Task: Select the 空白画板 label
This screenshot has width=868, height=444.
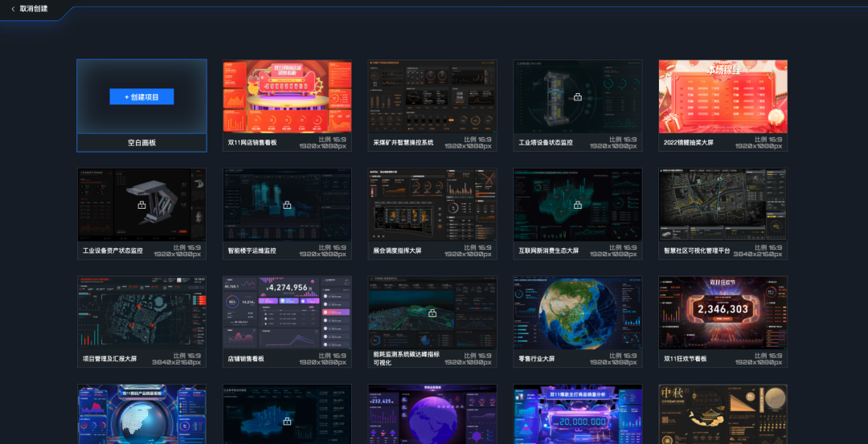Action: 141,143
